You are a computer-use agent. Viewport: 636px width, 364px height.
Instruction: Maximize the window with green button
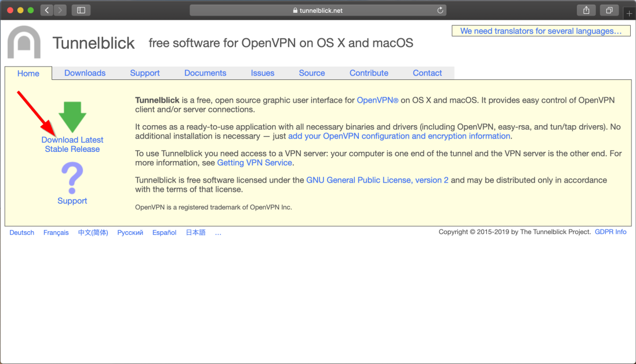click(x=30, y=10)
